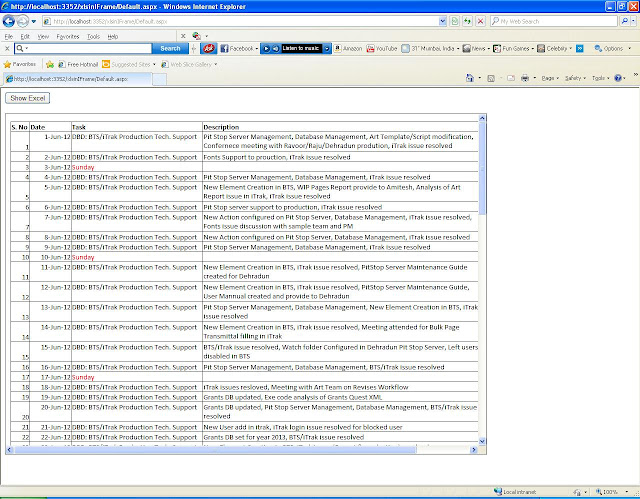Viewport: 640px width, 499px height.
Task: Expand the address bar history dropdown
Action: click(x=442, y=21)
